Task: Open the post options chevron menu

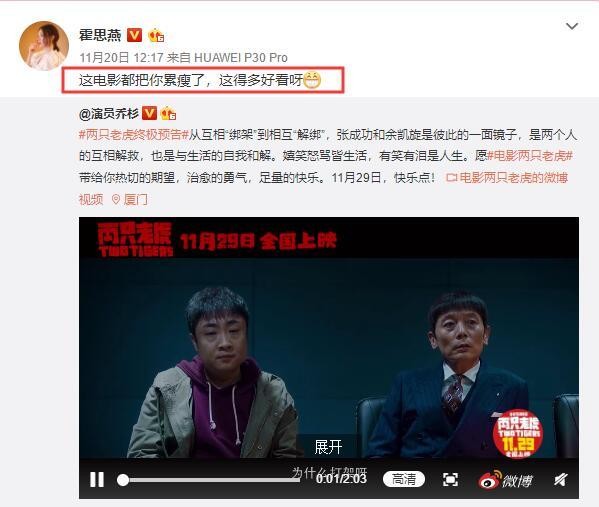Action: click(x=571, y=26)
